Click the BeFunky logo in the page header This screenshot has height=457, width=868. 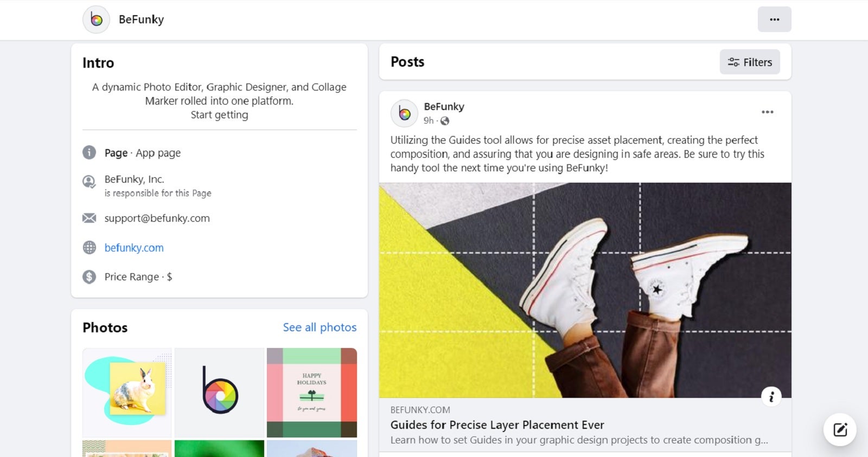[x=97, y=20]
